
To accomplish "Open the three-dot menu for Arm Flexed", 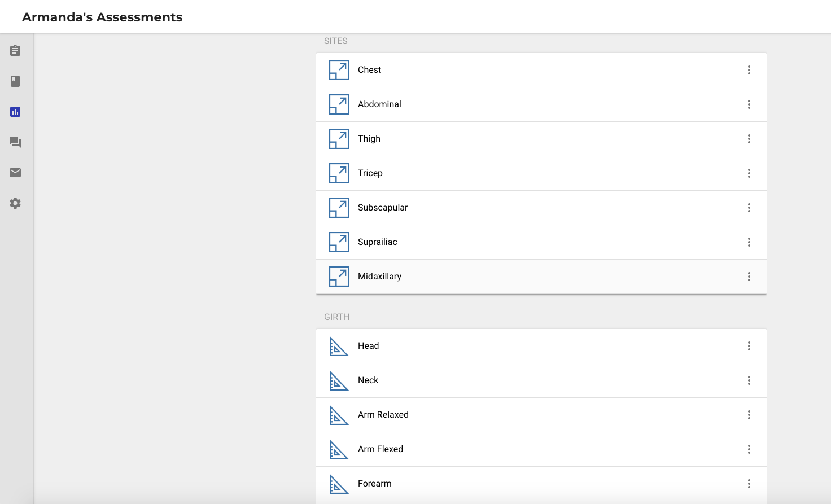I will click(749, 449).
